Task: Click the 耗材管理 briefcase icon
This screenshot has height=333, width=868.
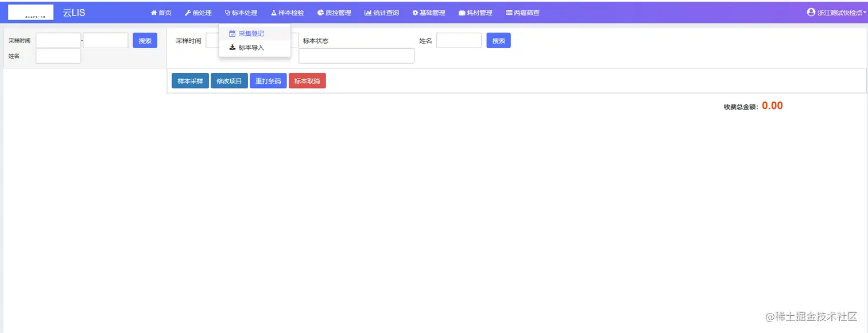Action: tap(461, 12)
